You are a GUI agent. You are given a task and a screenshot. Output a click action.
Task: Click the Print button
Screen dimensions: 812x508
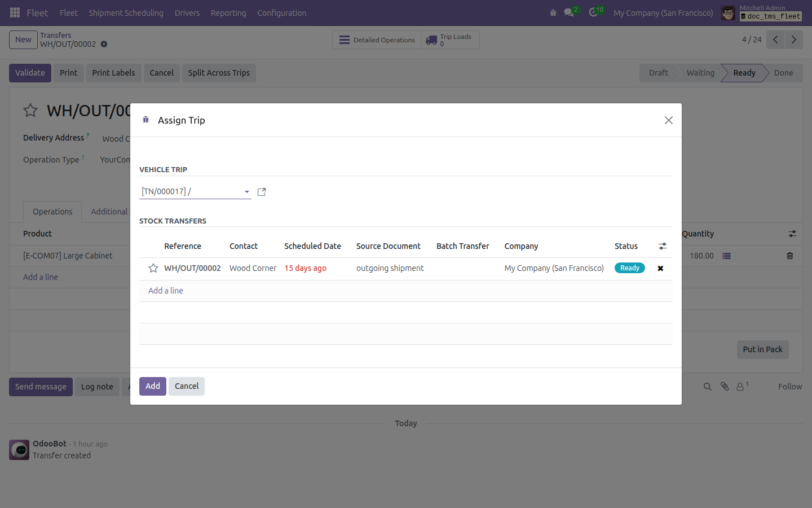pyautogui.click(x=69, y=73)
